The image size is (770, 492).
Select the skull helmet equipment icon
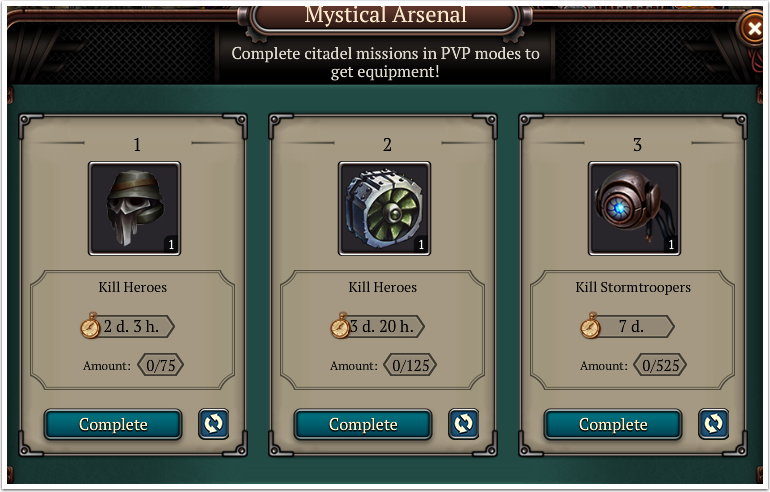pyautogui.click(x=135, y=208)
